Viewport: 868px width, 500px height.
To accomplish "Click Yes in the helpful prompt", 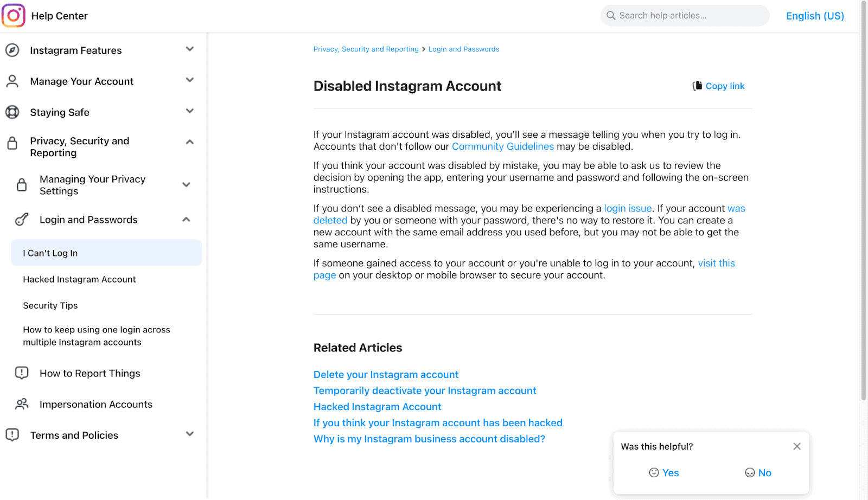I will pyautogui.click(x=664, y=473).
